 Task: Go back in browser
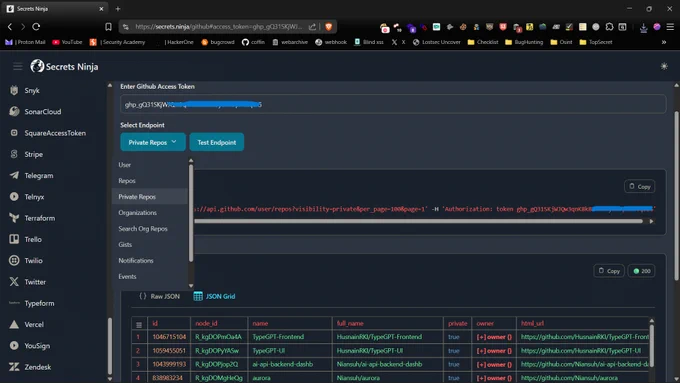click(x=10, y=26)
